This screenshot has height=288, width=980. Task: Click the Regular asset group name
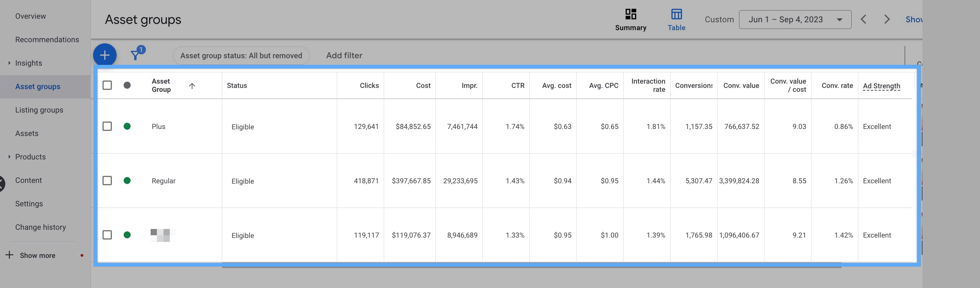click(x=164, y=181)
